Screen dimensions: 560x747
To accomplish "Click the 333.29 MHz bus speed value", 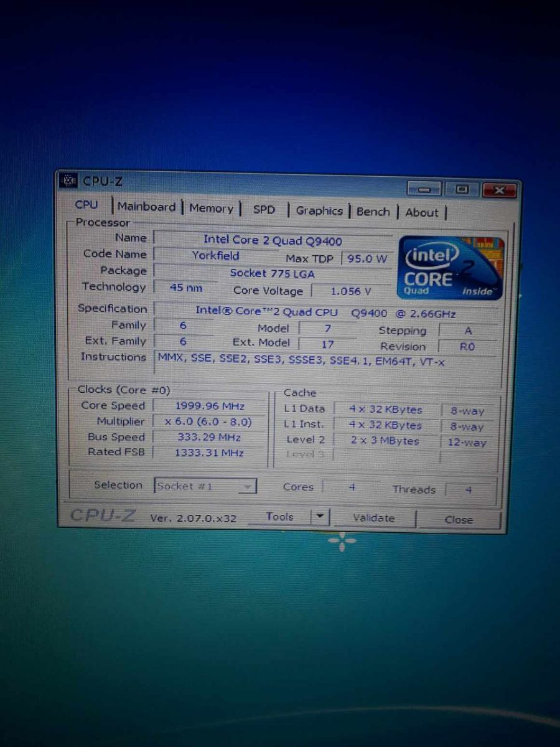I will coord(210,437).
